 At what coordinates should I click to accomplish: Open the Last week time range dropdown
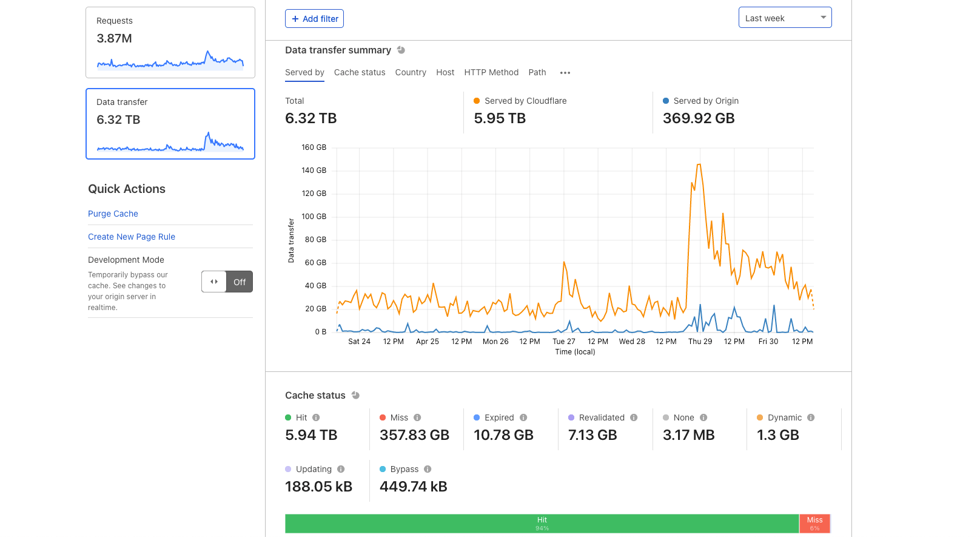pos(785,18)
